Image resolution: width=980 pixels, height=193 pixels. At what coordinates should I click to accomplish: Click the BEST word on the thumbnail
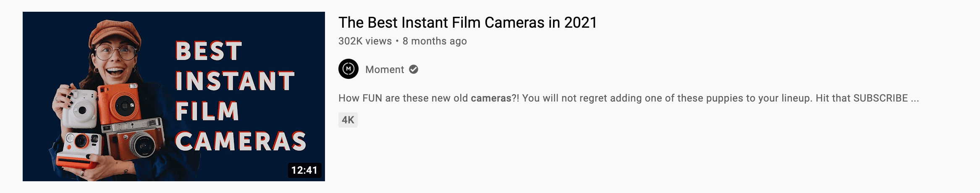pos(209,51)
